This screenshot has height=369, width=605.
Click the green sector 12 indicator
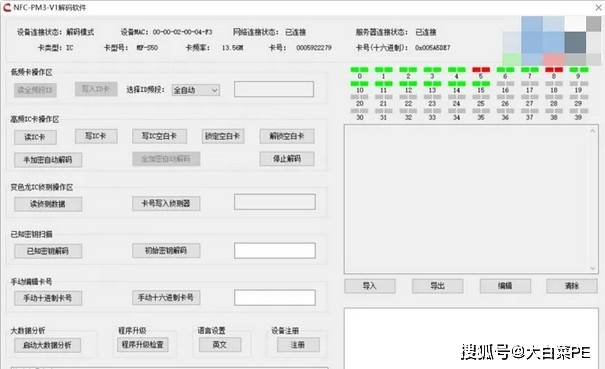coord(408,83)
